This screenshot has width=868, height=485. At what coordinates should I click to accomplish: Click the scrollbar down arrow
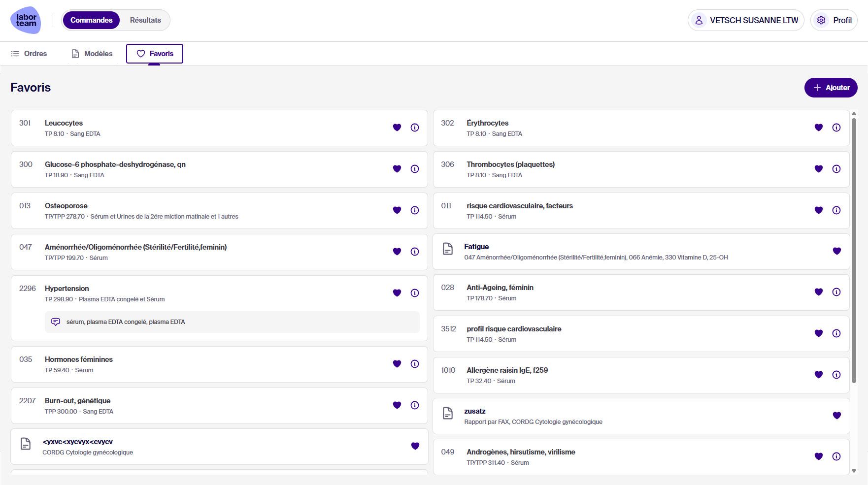click(x=854, y=471)
